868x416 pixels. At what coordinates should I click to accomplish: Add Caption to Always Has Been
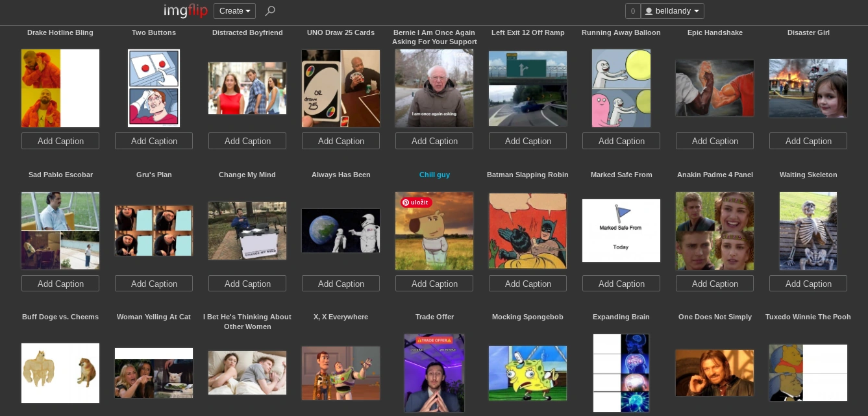tap(341, 284)
